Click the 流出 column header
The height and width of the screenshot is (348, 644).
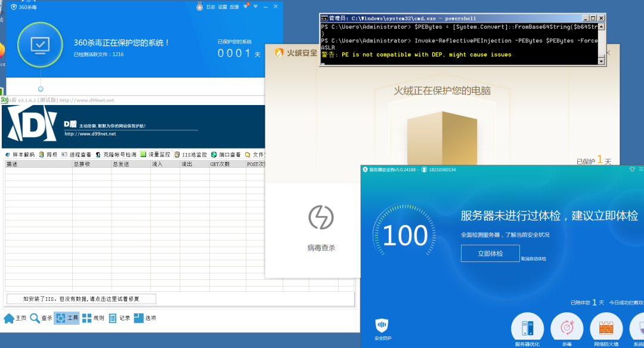tap(194, 164)
